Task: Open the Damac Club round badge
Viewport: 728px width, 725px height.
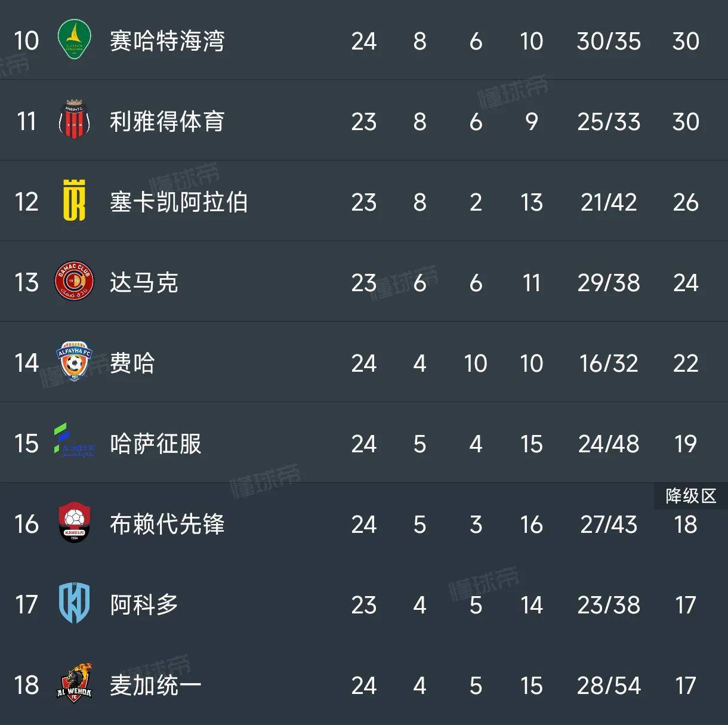Action: [x=74, y=282]
